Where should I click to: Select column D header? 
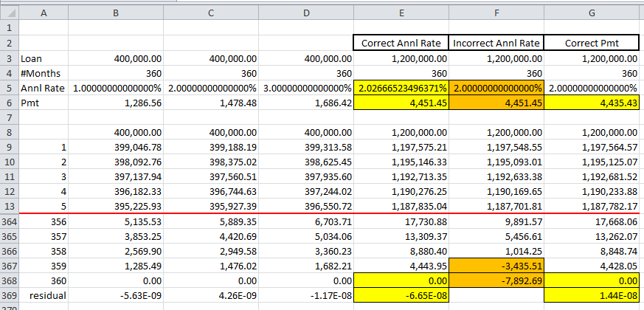[306, 13]
